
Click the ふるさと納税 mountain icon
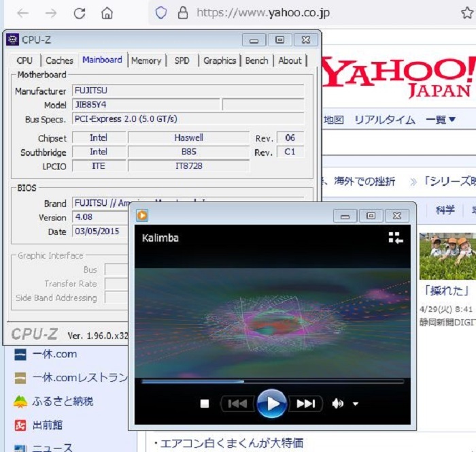click(x=20, y=402)
